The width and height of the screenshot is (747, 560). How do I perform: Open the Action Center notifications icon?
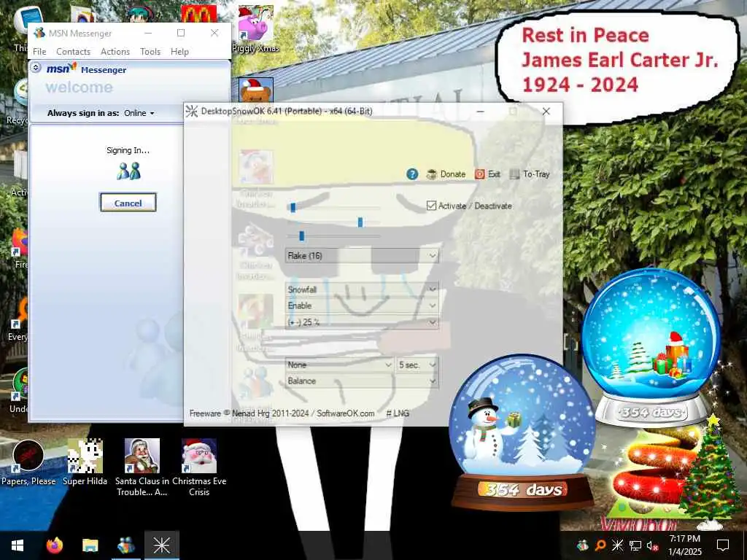point(723,545)
